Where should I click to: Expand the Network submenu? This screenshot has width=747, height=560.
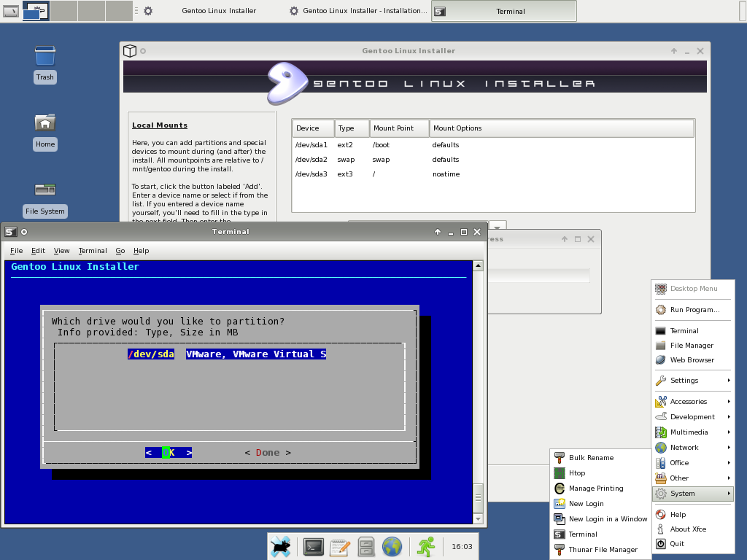(x=692, y=448)
